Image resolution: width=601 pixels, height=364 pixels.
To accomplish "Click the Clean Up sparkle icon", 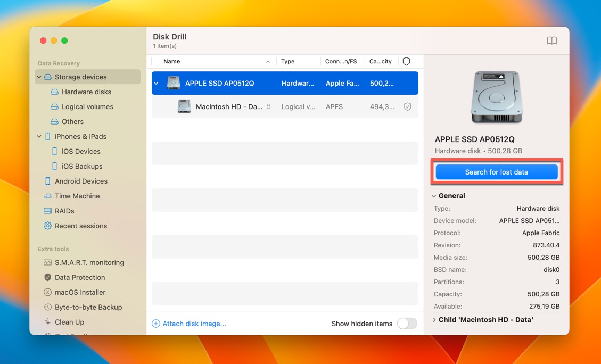I will pos(47,322).
